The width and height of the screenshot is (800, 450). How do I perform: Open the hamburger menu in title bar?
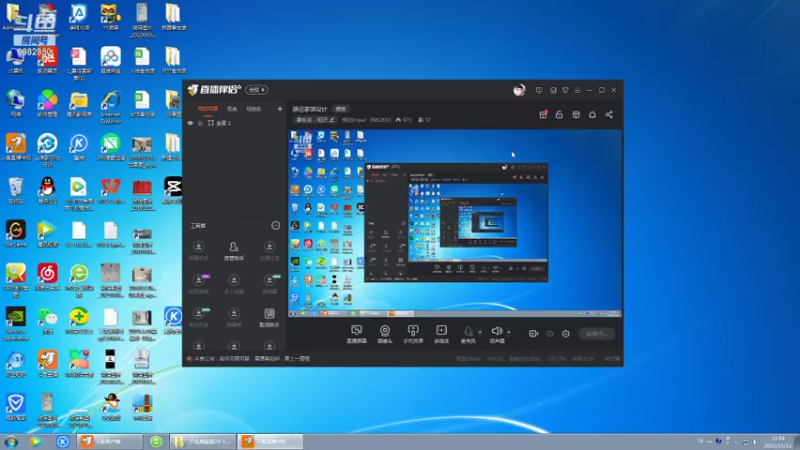click(578, 90)
